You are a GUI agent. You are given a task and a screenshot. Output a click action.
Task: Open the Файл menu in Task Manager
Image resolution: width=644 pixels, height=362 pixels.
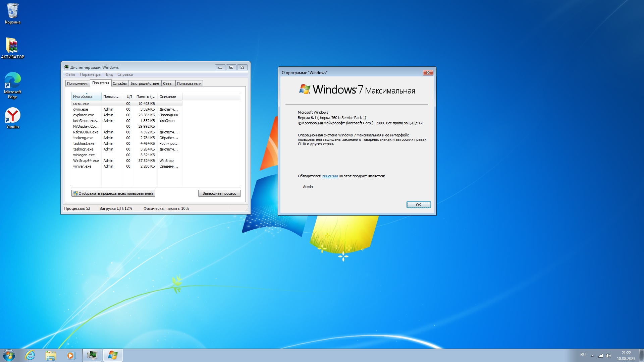click(70, 74)
